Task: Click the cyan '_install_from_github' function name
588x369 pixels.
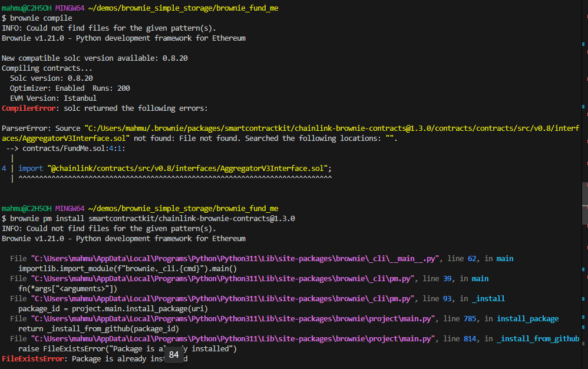Action: pyautogui.click(x=538, y=338)
